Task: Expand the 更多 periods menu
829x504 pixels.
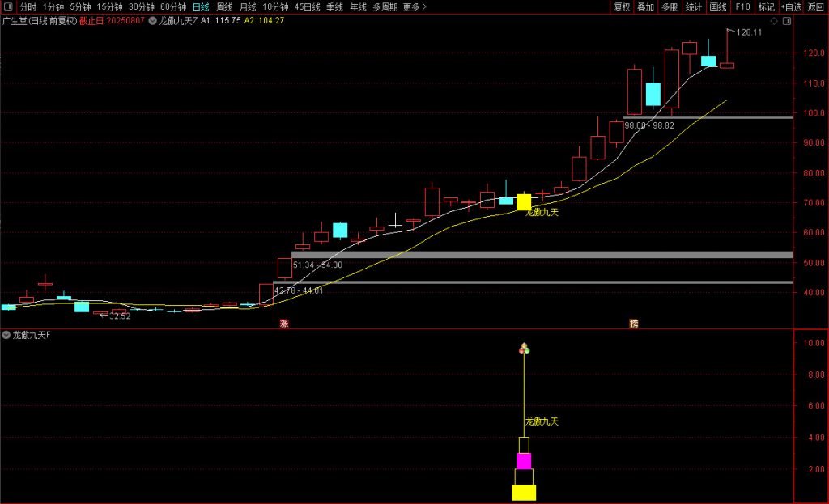Action: coord(414,7)
